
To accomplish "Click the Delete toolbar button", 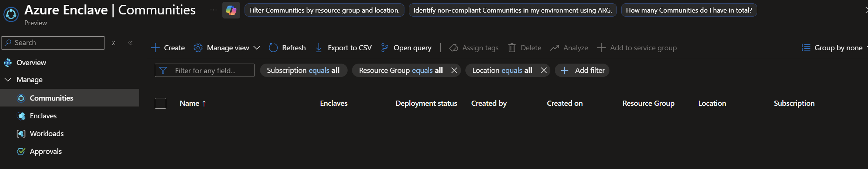I will tap(525, 48).
